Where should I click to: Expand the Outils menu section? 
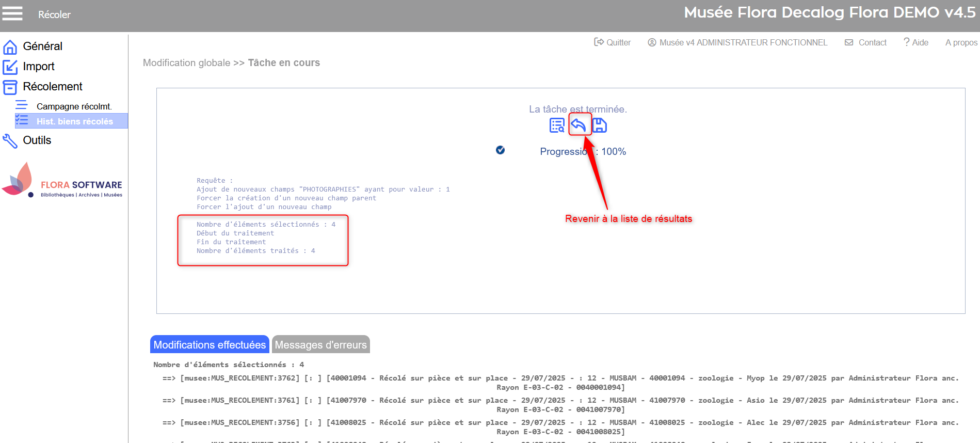coord(37,140)
